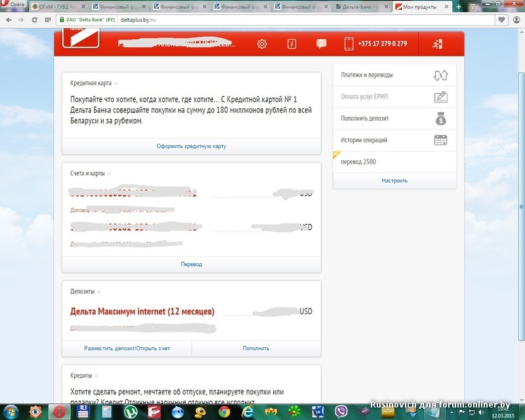Collapse the Кредитная карта section chevron
This screenshot has height=420, width=525.
(116, 83)
